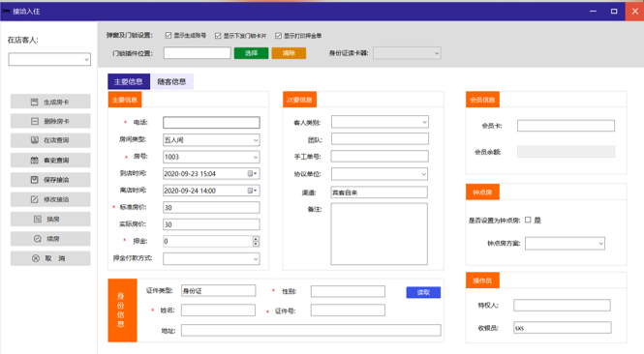Check the 是否设置为钟点房 checkbox
This screenshot has height=354, width=644.
tap(528, 220)
